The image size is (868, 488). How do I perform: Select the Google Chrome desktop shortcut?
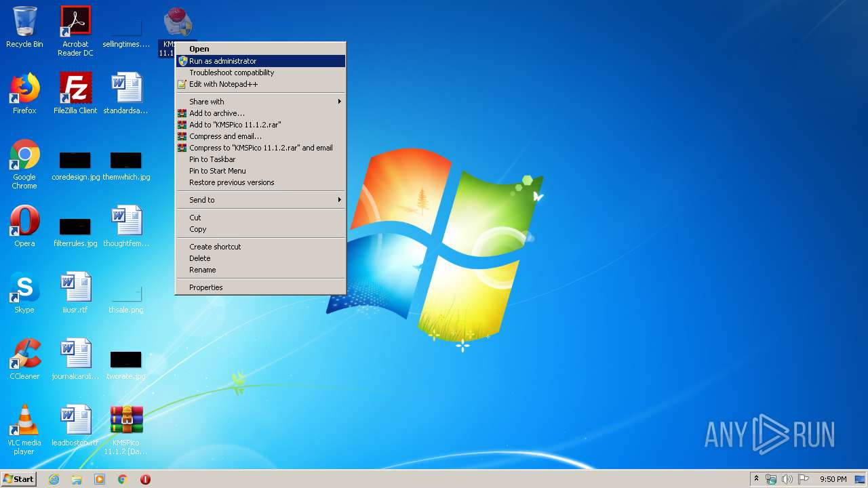coord(24,165)
